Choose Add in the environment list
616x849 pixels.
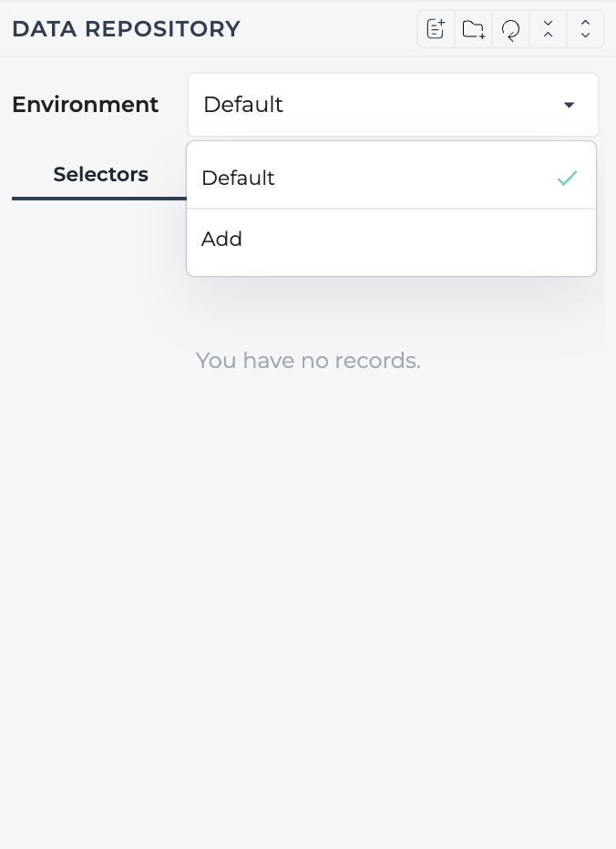click(x=391, y=239)
